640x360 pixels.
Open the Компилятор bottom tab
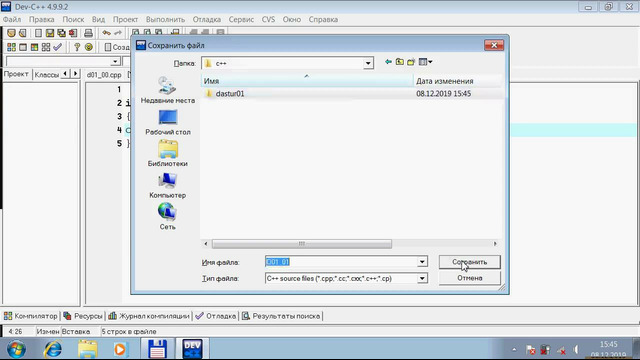(31, 316)
